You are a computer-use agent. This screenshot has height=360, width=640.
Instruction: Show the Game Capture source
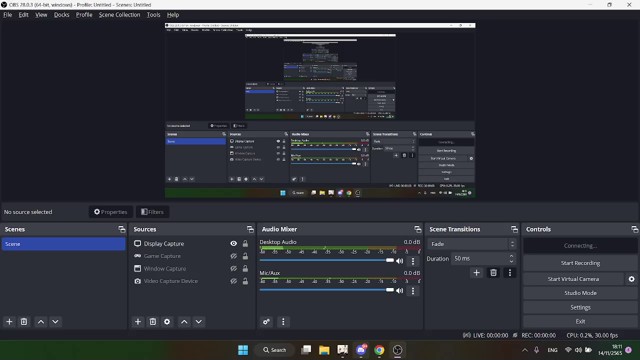point(233,256)
